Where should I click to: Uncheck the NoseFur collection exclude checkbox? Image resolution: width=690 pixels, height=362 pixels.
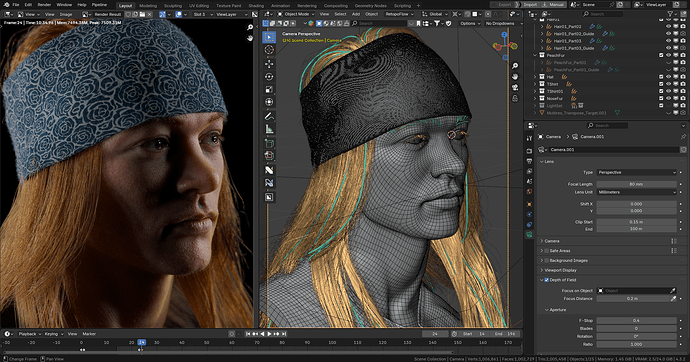pyautogui.click(x=661, y=99)
